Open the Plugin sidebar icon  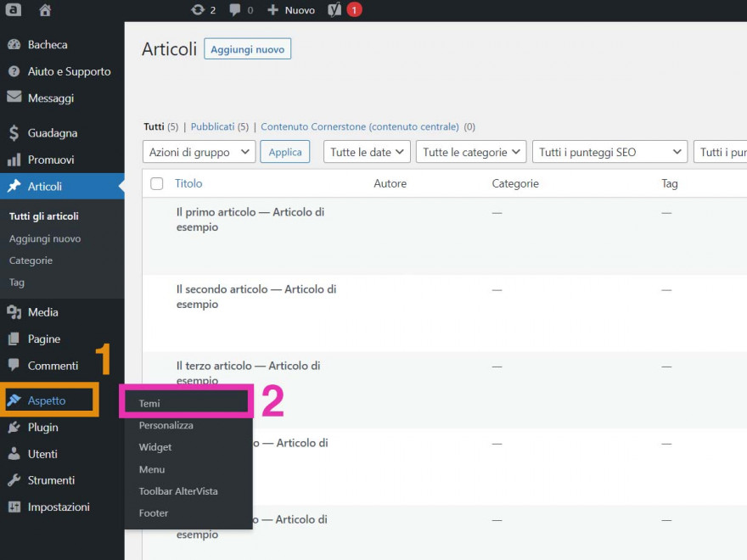coord(14,427)
